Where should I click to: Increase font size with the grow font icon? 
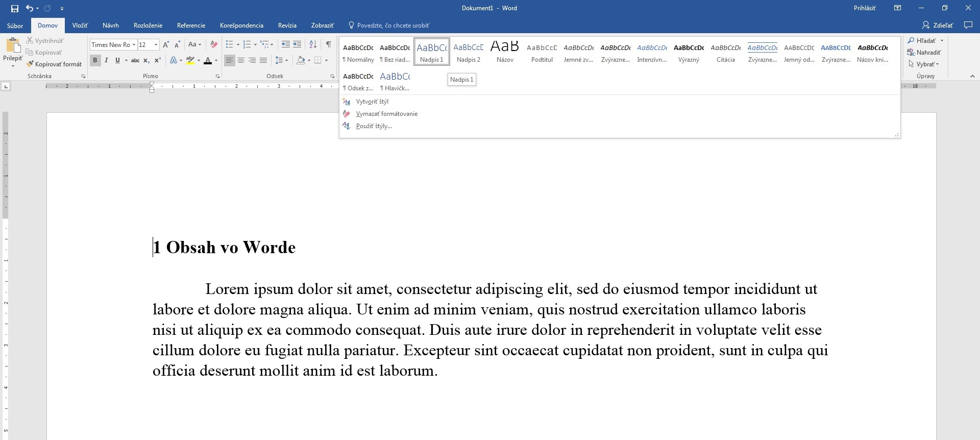(x=166, y=44)
